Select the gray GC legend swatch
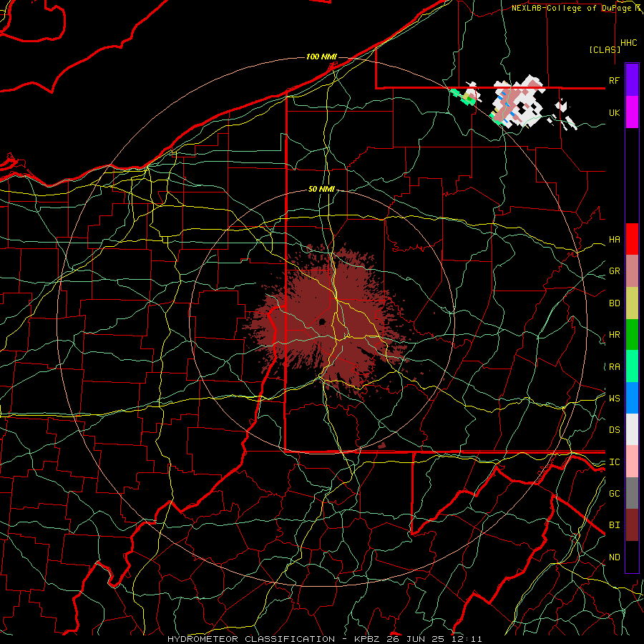 point(632,493)
